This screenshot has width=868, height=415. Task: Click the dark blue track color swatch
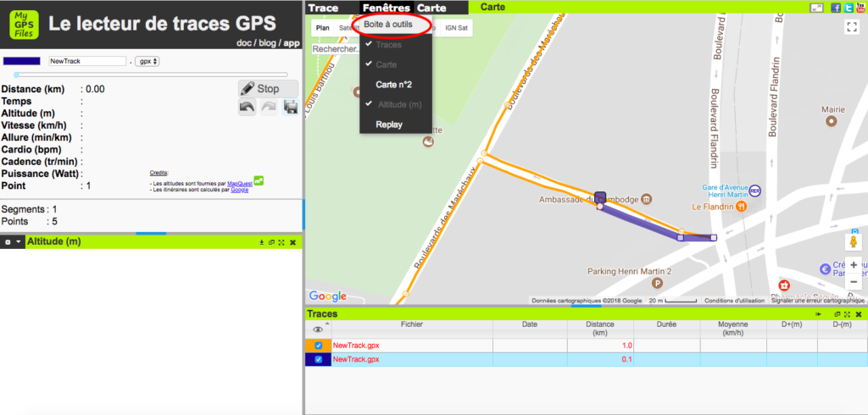click(21, 61)
